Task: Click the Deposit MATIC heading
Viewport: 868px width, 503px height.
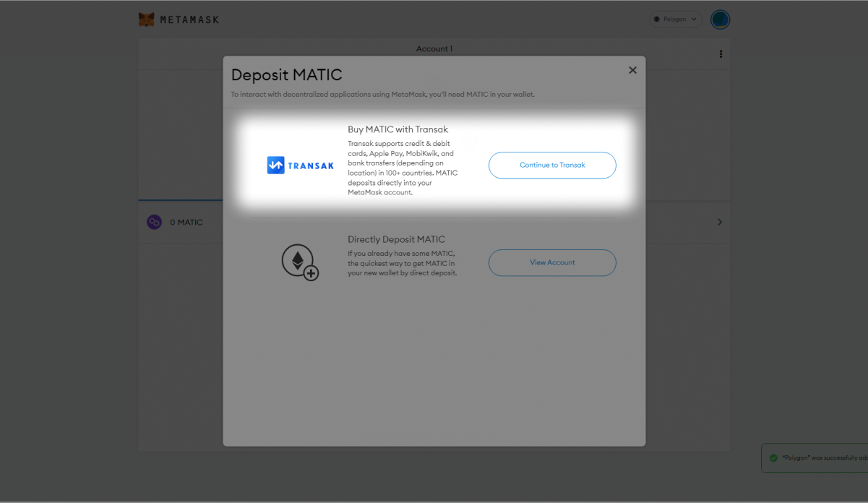Action: click(286, 75)
